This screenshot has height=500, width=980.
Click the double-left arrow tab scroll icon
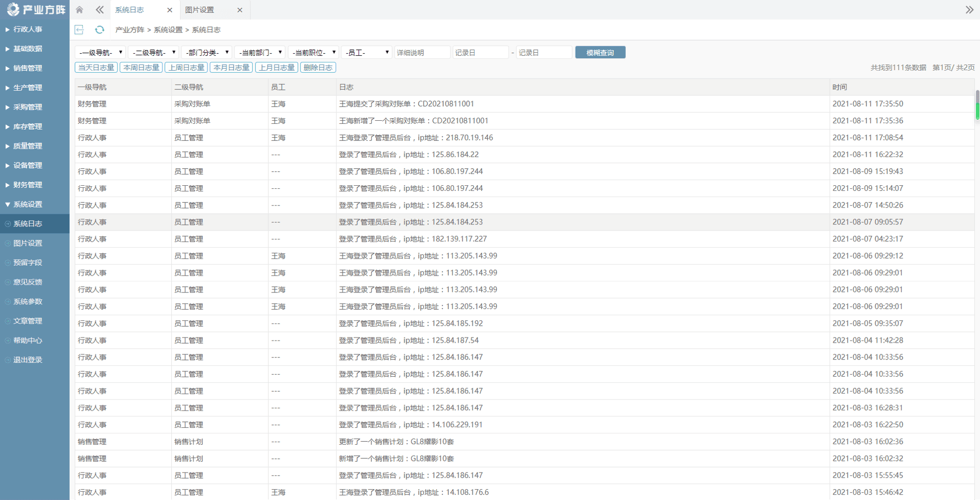tap(100, 10)
